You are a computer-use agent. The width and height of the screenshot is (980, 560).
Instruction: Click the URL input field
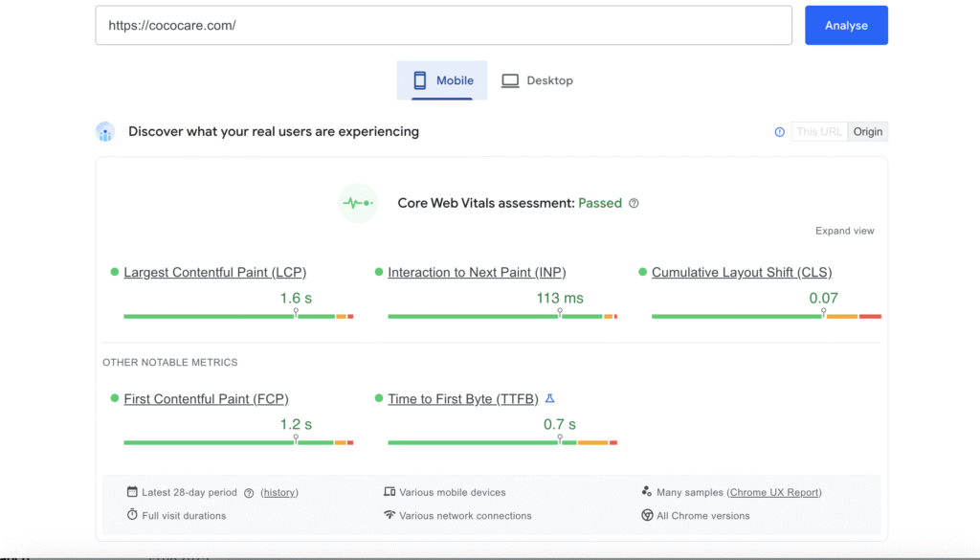click(443, 26)
